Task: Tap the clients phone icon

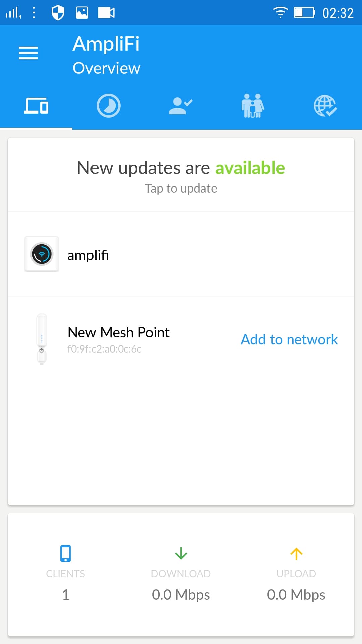Action: click(x=65, y=553)
